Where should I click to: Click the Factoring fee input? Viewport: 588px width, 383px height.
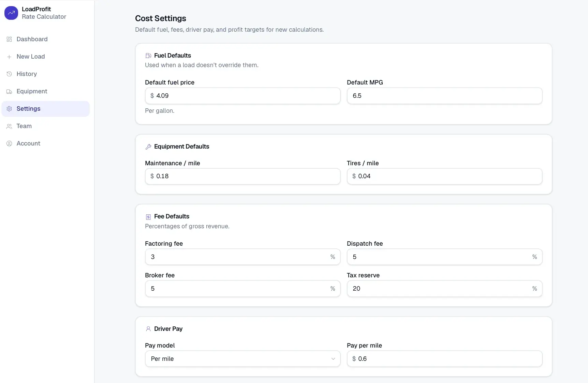pyautogui.click(x=242, y=257)
